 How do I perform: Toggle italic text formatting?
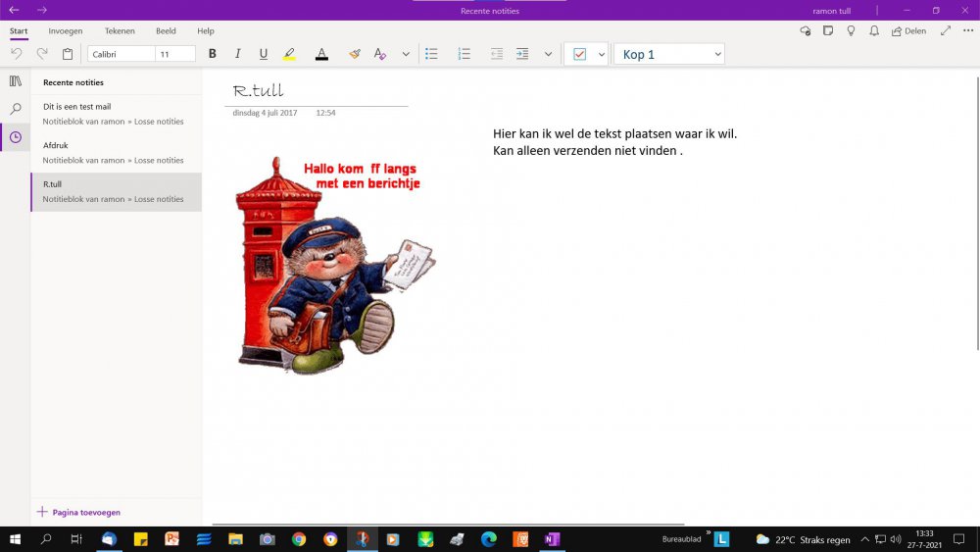(x=237, y=54)
